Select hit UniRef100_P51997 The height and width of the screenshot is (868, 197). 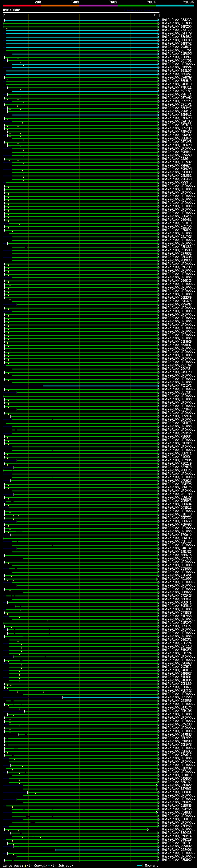pos(177,579)
